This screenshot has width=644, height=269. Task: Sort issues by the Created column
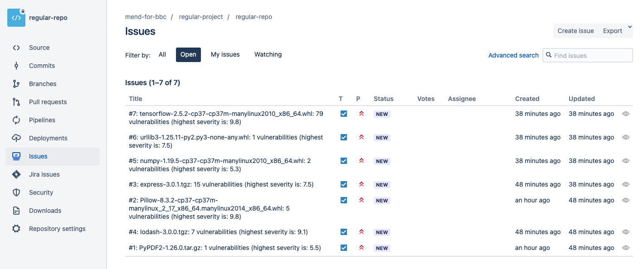point(527,99)
